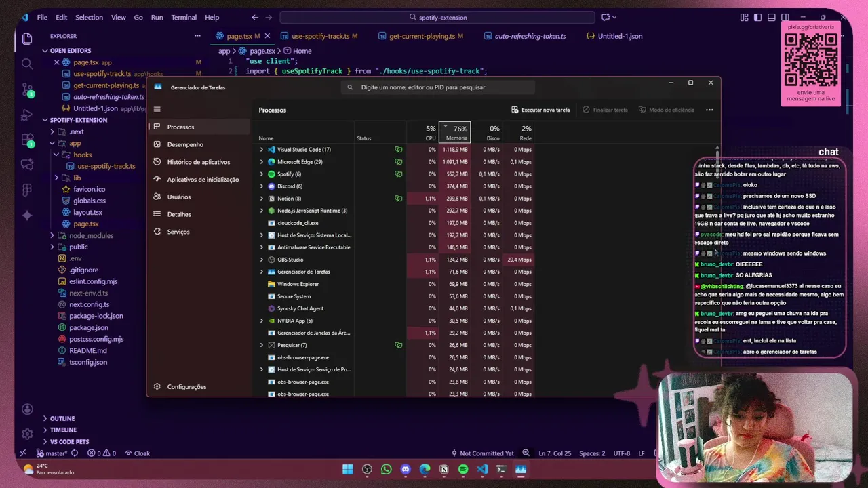Image resolution: width=868 pixels, height=488 pixels.
Task: Switch to the use-spotify-track.ts editor tab
Action: click(x=320, y=36)
